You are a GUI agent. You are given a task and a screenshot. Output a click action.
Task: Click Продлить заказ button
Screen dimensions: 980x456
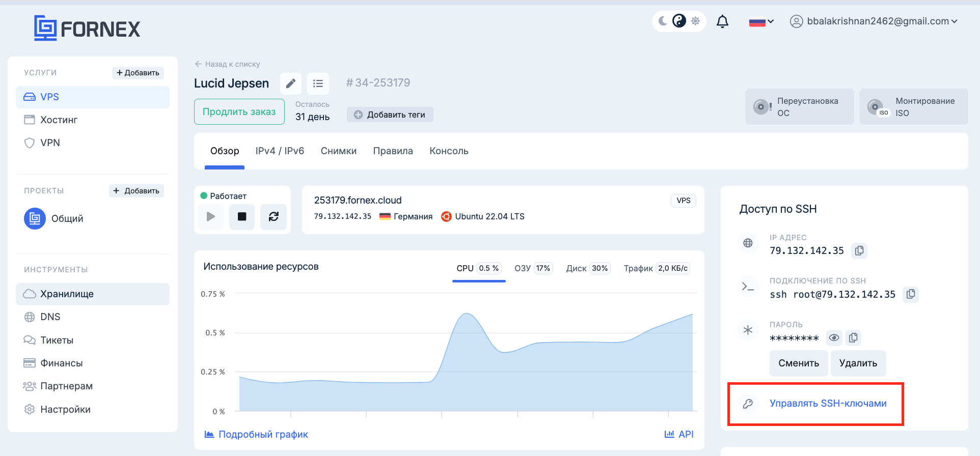click(x=239, y=112)
